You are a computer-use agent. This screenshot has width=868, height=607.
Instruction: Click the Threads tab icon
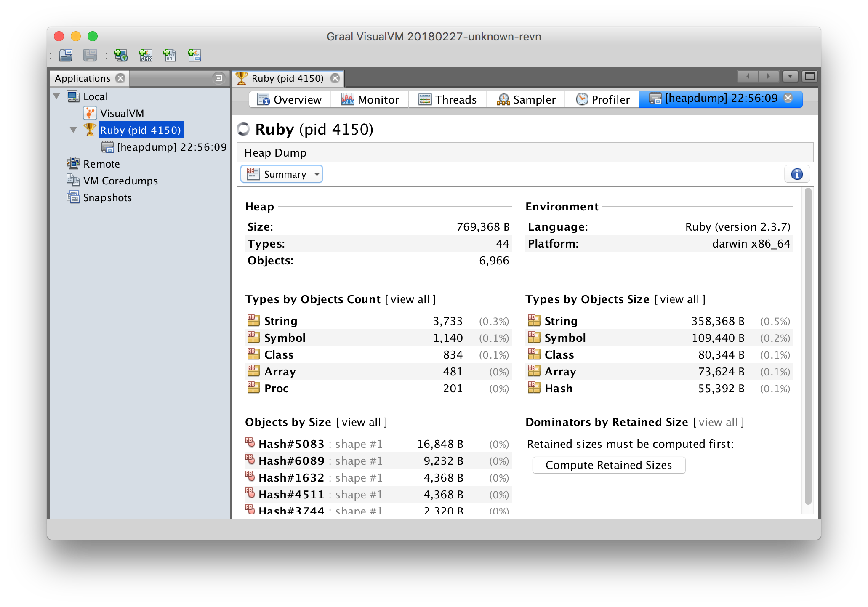[425, 100]
